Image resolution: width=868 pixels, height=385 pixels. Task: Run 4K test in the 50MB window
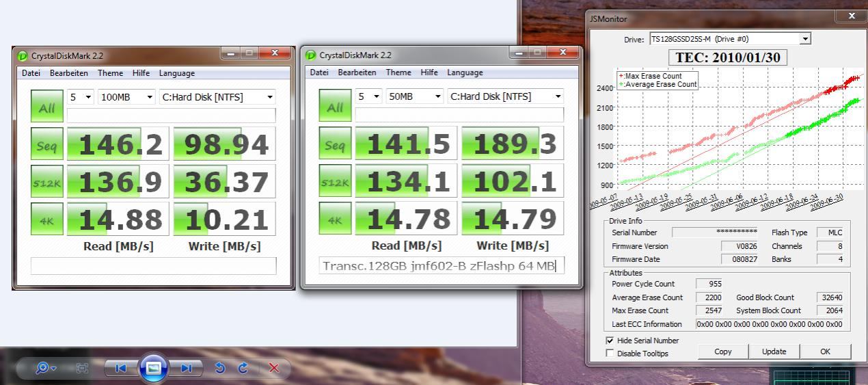point(336,218)
